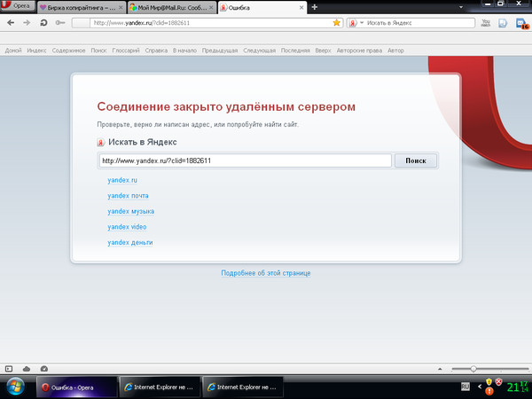This screenshot has width=532, height=399.
Task: Open a new tab with the plus button
Action: (x=315, y=7)
